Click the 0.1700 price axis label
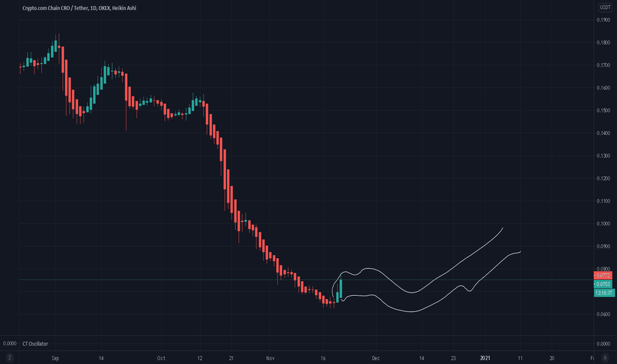This screenshot has height=364, width=617. tap(603, 65)
